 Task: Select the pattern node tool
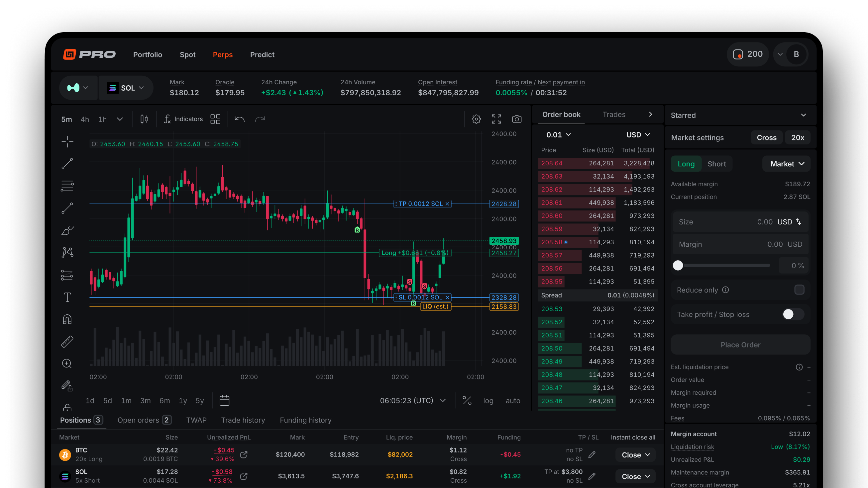(67, 252)
